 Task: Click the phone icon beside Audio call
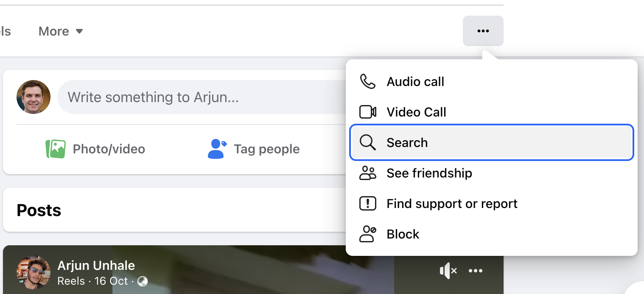click(x=367, y=81)
